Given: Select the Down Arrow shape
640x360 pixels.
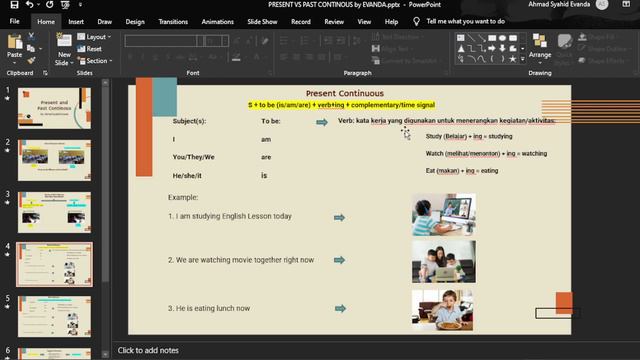Looking at the screenshot, I should click(502, 49).
